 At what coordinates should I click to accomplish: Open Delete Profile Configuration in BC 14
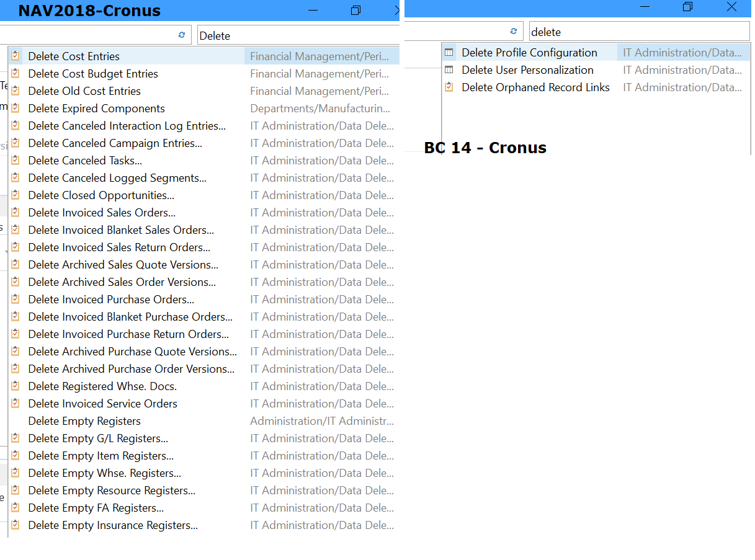click(x=596, y=52)
